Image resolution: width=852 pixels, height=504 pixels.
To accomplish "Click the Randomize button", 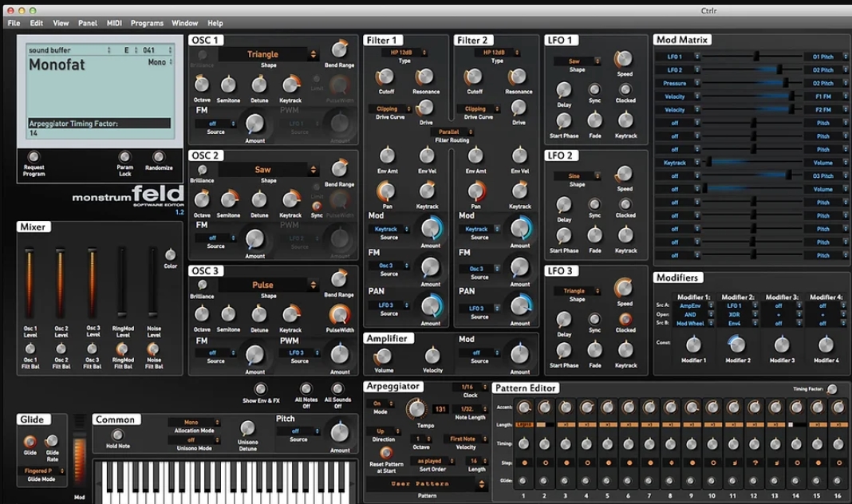I will click(158, 157).
